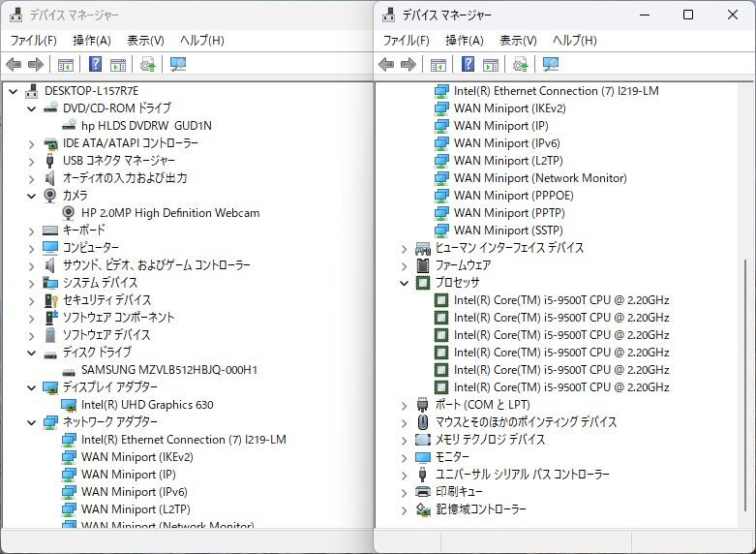
Task: Select the last Intel Core i5-9500T entry
Action: [561, 387]
